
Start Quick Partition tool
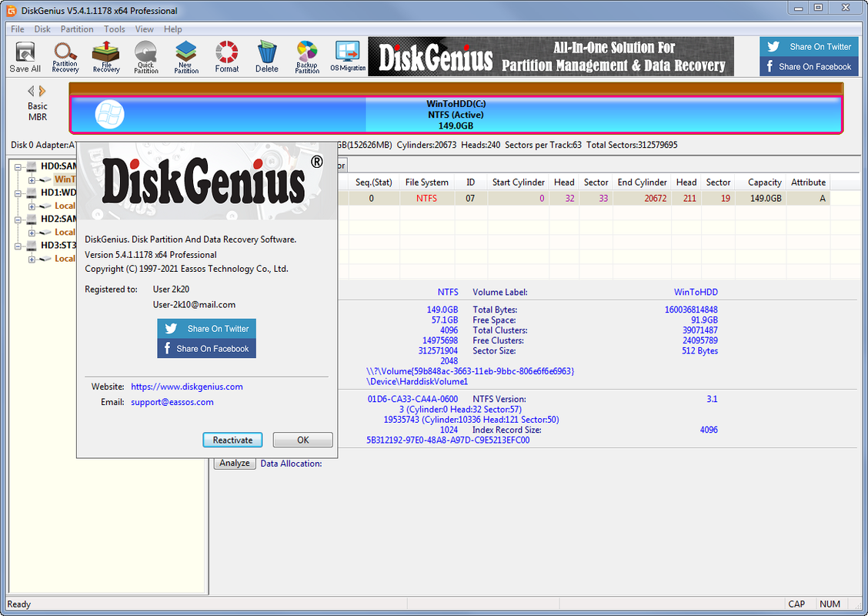[x=146, y=57]
